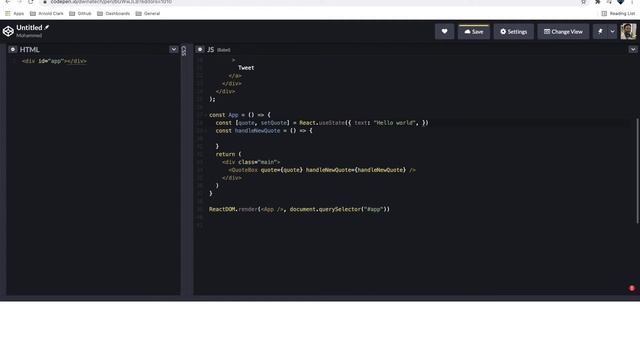Click the HTML panel title
The width and height of the screenshot is (640, 360).
coord(29,49)
